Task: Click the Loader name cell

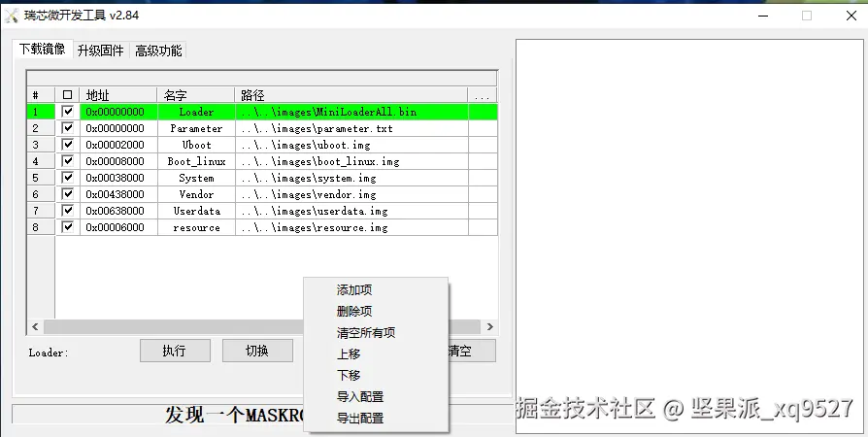Action: coord(196,112)
